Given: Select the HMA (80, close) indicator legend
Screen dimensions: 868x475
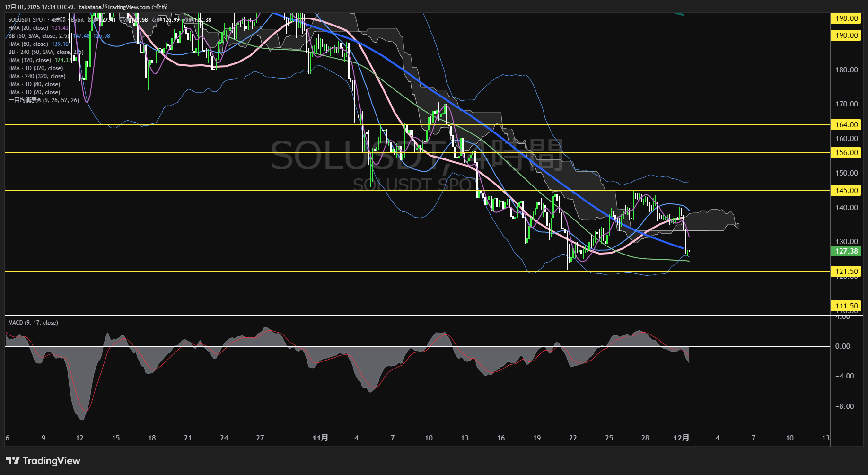Looking at the screenshot, I should (28, 44).
